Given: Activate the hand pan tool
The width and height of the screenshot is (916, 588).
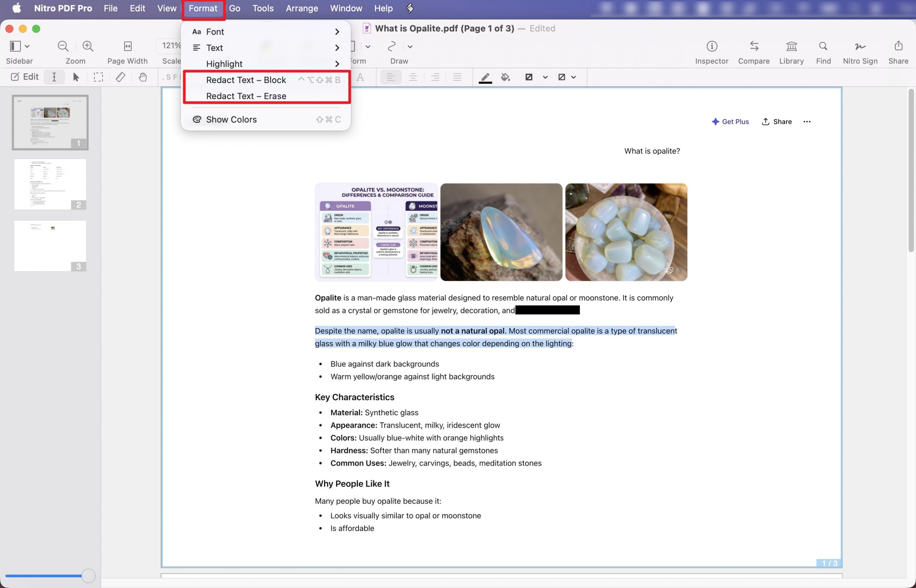Looking at the screenshot, I should (x=143, y=77).
